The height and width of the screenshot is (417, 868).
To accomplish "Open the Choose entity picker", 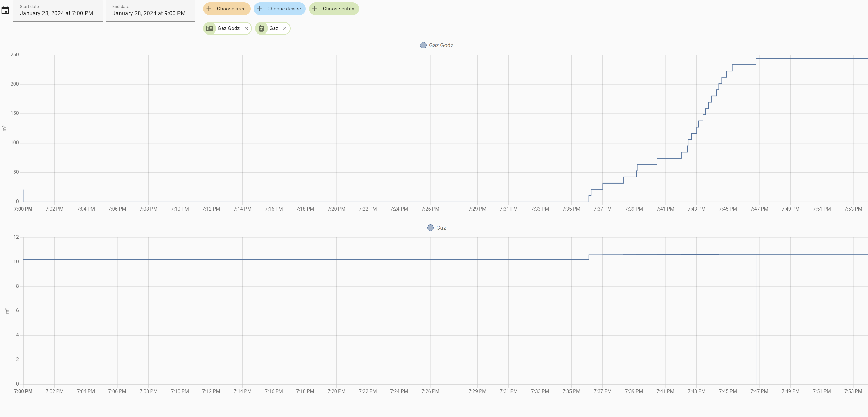I will click(x=338, y=9).
